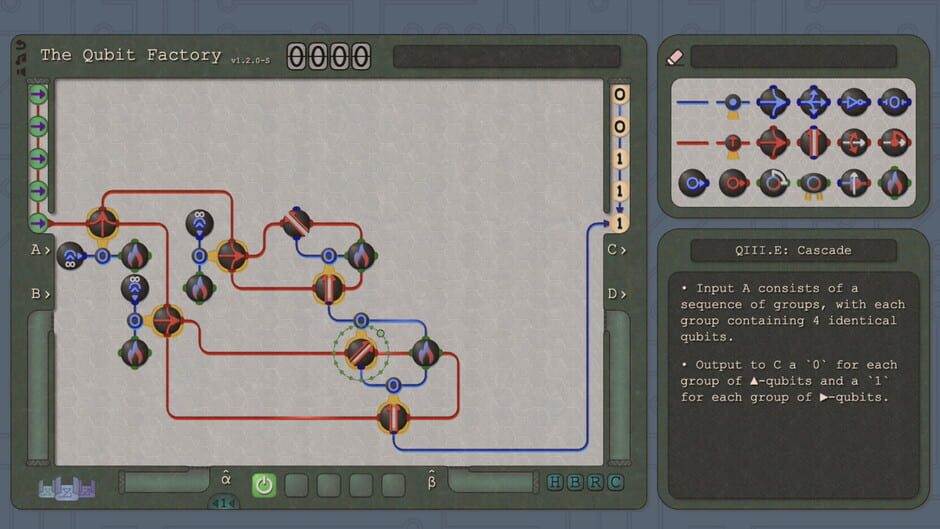Click 'The Qubit Factory' title text

coord(131,55)
